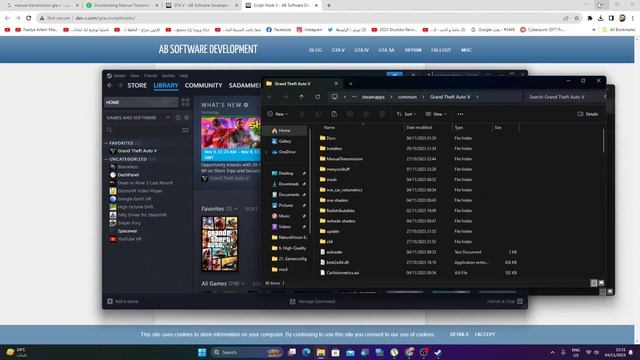Click the Search Grand Theft Auto V field
This screenshot has height=360, width=640.
[563, 97]
